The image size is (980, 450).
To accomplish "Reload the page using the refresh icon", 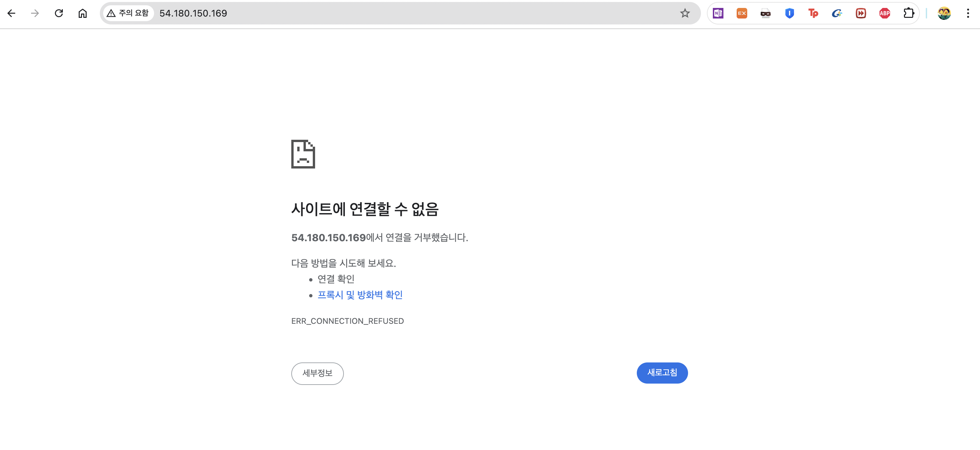I will [x=59, y=13].
